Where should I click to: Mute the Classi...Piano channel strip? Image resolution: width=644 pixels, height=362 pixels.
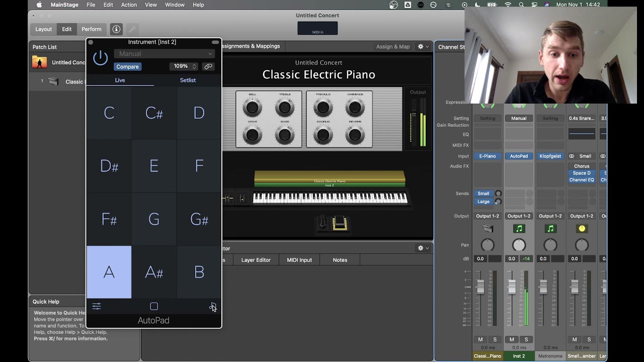coord(480,339)
